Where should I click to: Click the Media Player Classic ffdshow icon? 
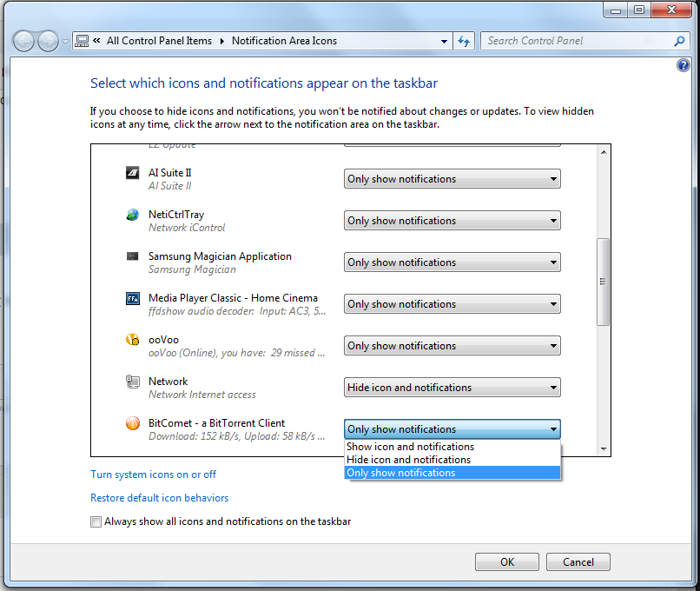click(133, 298)
